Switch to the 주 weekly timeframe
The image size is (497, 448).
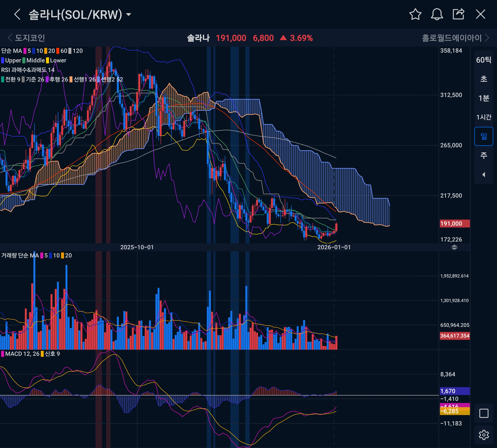(484, 155)
